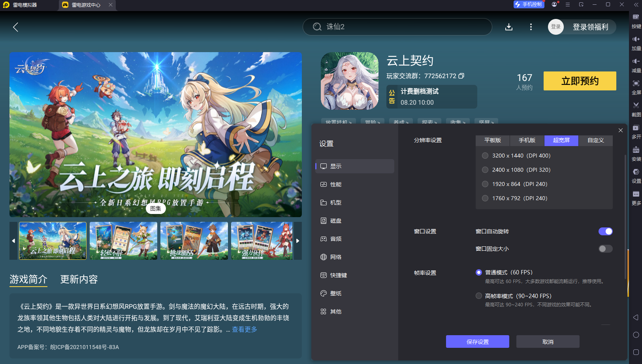The height and width of the screenshot is (364, 642).
Task: Switch to the 更新内容 tab
Action: (x=79, y=280)
